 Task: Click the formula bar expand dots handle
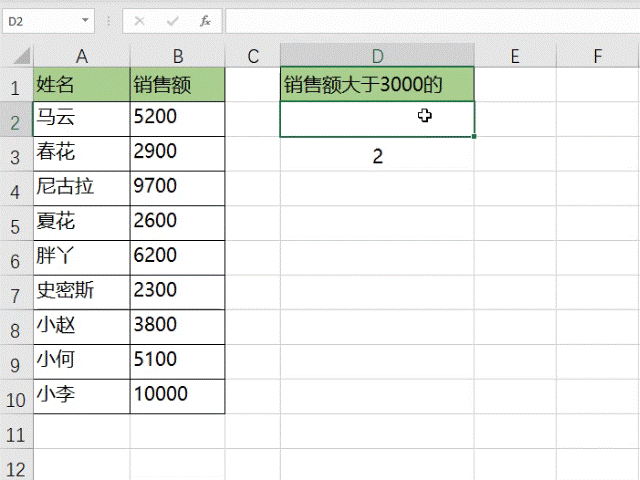pos(109,21)
